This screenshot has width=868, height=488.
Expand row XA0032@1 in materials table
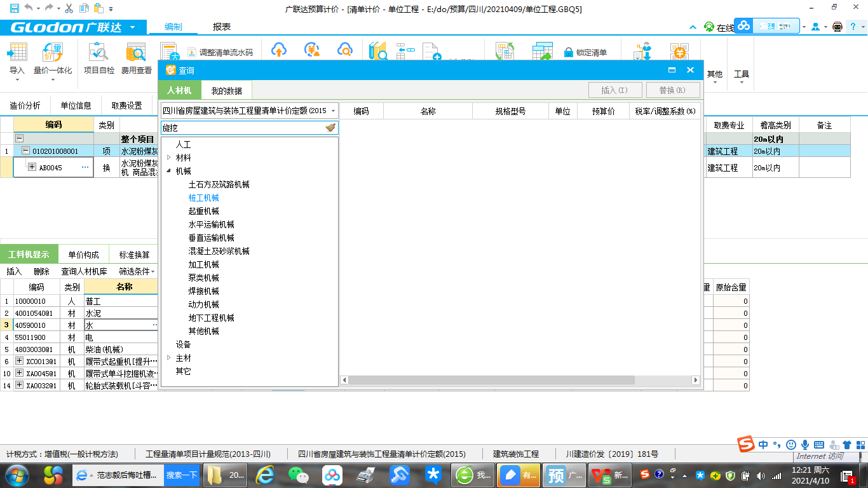pos(19,386)
